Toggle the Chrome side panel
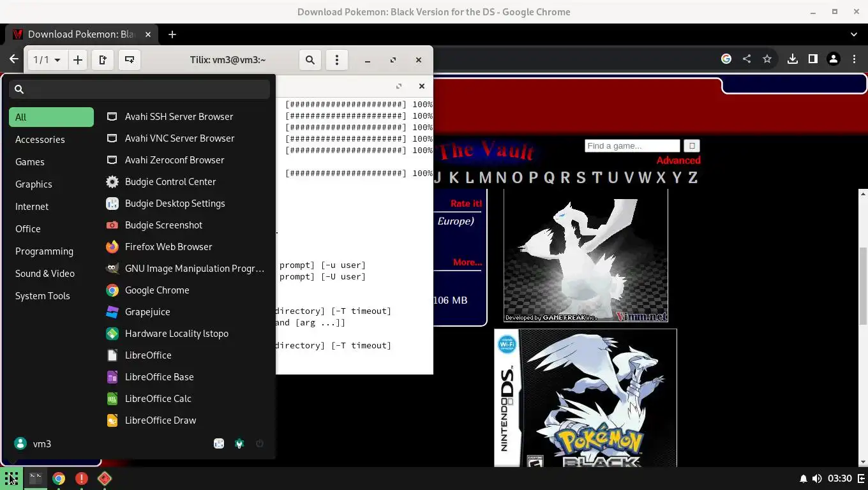 pos(813,59)
